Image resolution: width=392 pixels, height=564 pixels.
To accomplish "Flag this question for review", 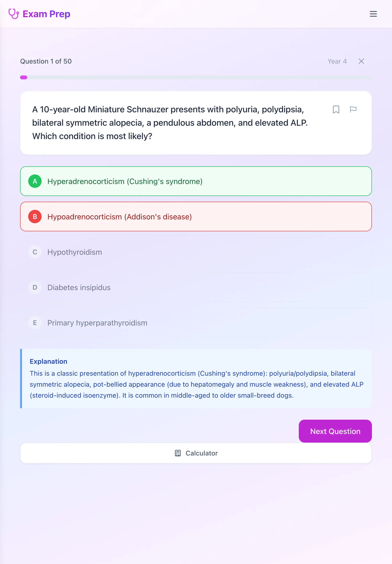I will [x=353, y=109].
